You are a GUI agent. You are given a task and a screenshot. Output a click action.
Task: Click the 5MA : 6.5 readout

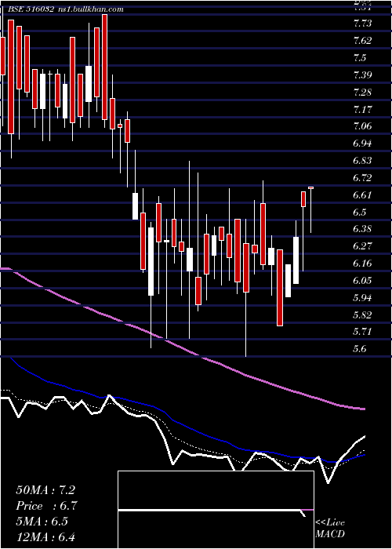click(x=42, y=522)
